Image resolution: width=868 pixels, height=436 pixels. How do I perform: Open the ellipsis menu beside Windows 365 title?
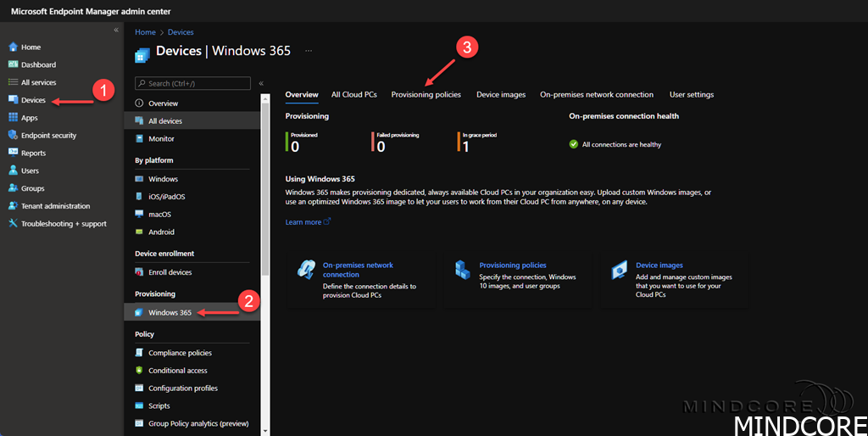309,51
